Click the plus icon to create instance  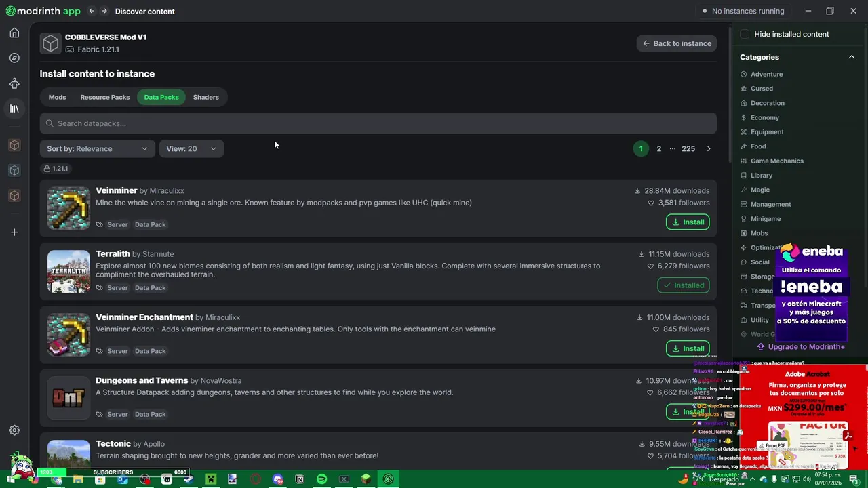click(x=14, y=232)
